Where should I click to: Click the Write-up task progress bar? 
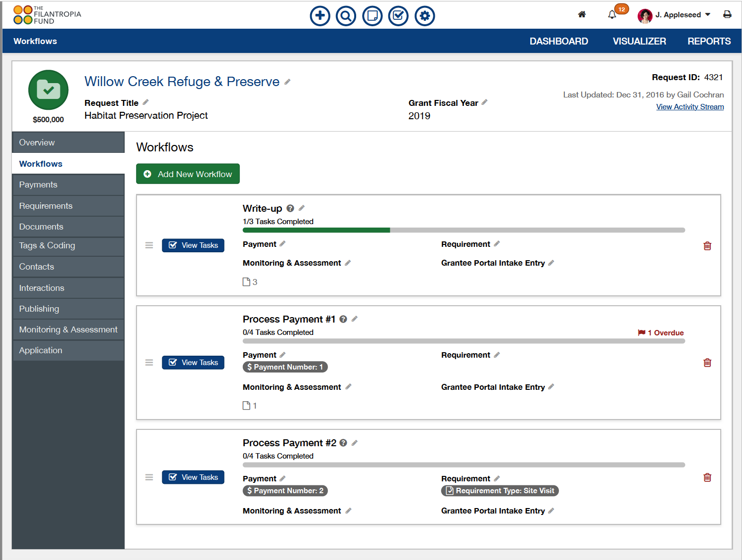coord(463,230)
